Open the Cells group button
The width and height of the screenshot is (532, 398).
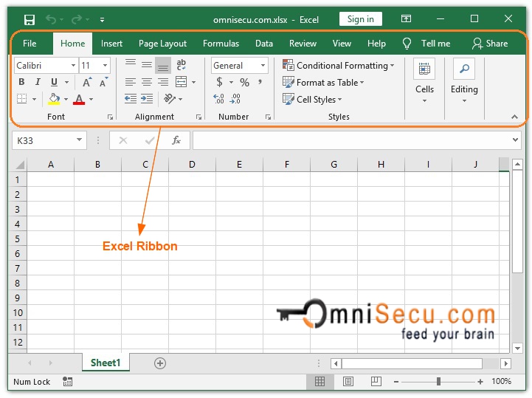(x=424, y=82)
